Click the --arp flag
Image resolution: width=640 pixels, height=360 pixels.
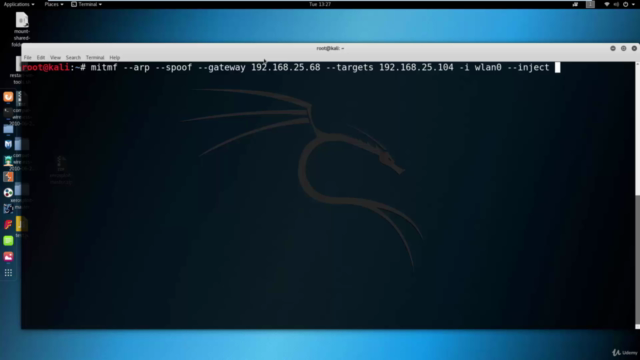point(136,67)
